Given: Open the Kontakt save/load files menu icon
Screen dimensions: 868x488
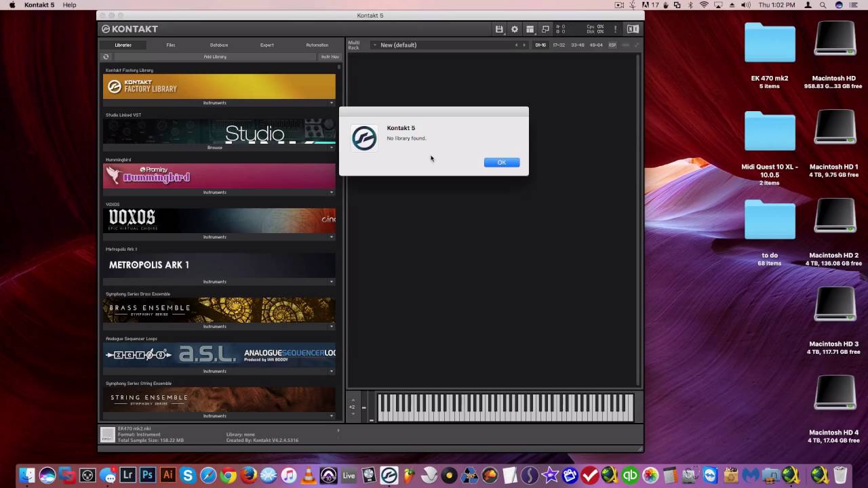Looking at the screenshot, I should coord(499,29).
